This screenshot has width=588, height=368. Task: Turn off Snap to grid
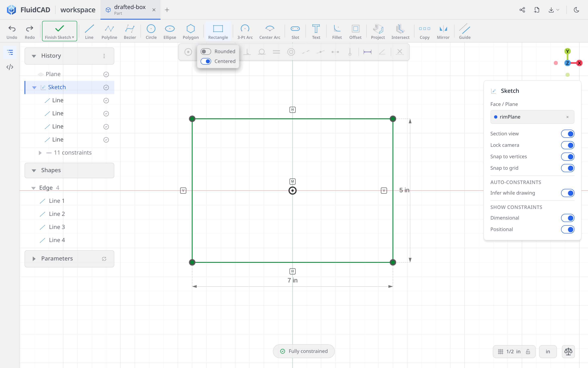click(x=568, y=168)
